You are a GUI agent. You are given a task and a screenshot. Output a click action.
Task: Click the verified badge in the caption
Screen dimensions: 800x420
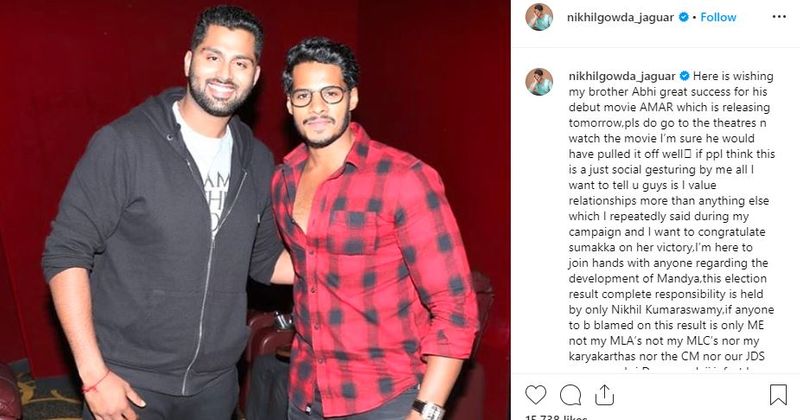pos(685,76)
